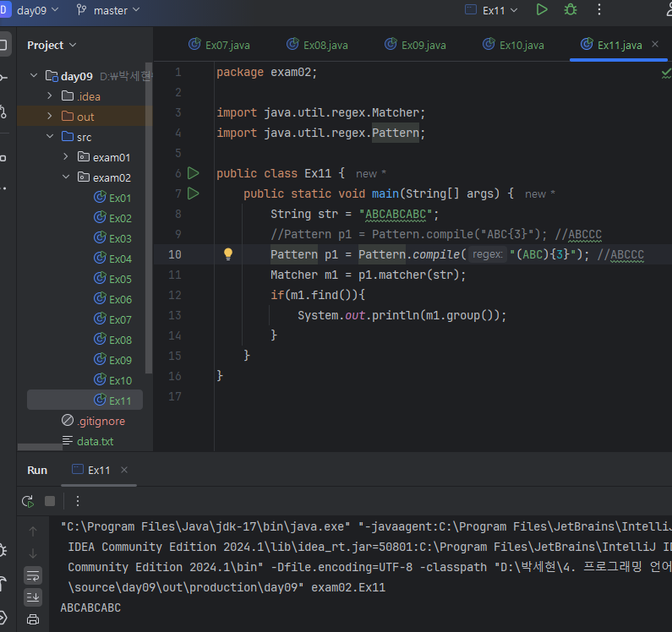Expand the .idea folder
This screenshot has width=672, height=632.
pyautogui.click(x=50, y=96)
